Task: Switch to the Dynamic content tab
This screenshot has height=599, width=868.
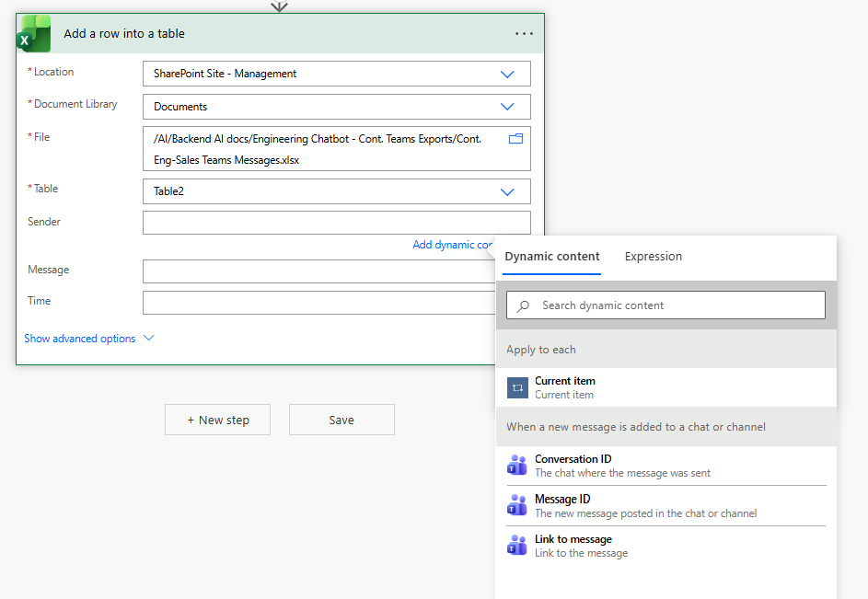Action: pyautogui.click(x=552, y=257)
